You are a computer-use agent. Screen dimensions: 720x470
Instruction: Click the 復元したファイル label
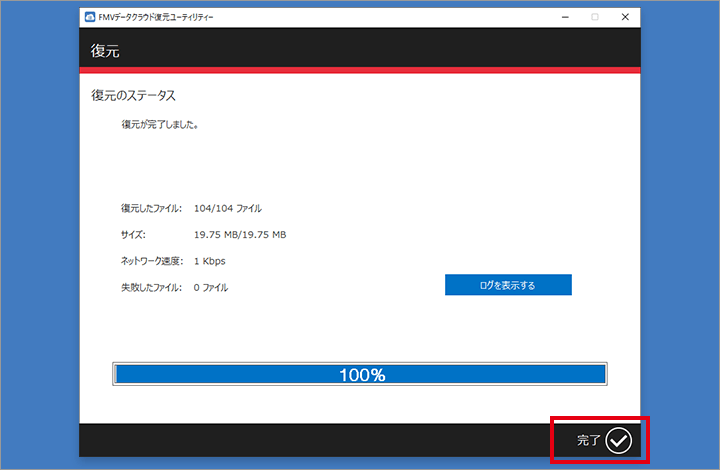[150, 208]
